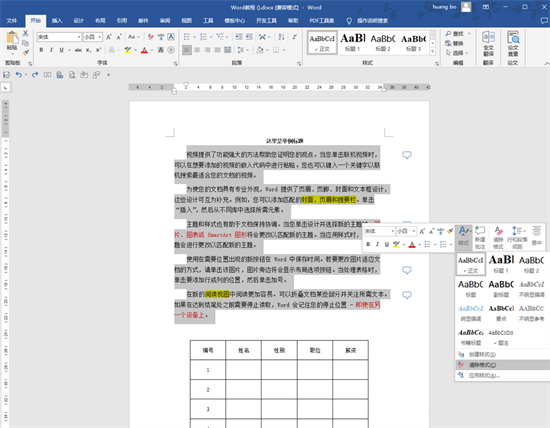The height and width of the screenshot is (428, 550).
Task: Choose Clear Formatting in styles popup
Action: 502,365
